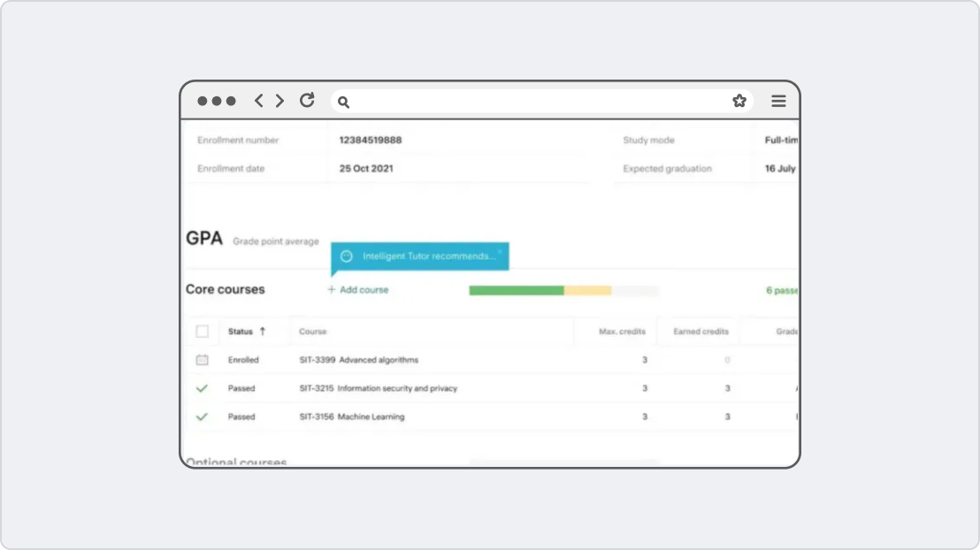Click the browser back arrow

(x=258, y=101)
